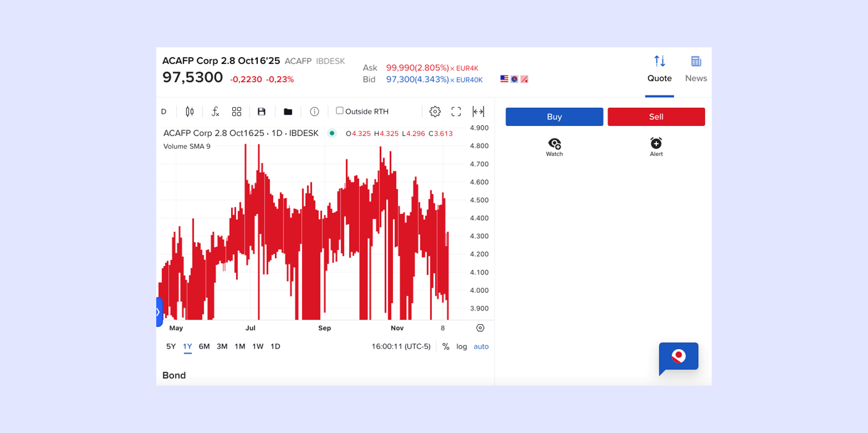Open the four-squares indicator templates icon
Image resolution: width=868 pixels, height=433 pixels.
(x=237, y=112)
